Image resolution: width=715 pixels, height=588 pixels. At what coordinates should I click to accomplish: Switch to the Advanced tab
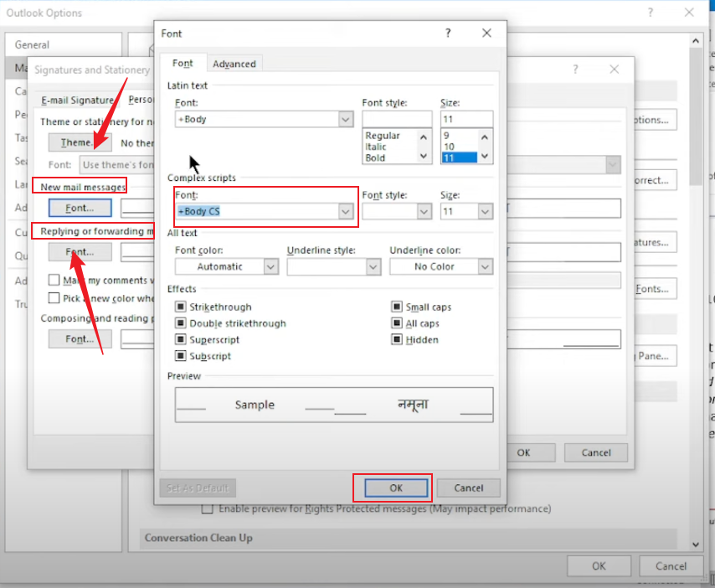pyautogui.click(x=234, y=64)
